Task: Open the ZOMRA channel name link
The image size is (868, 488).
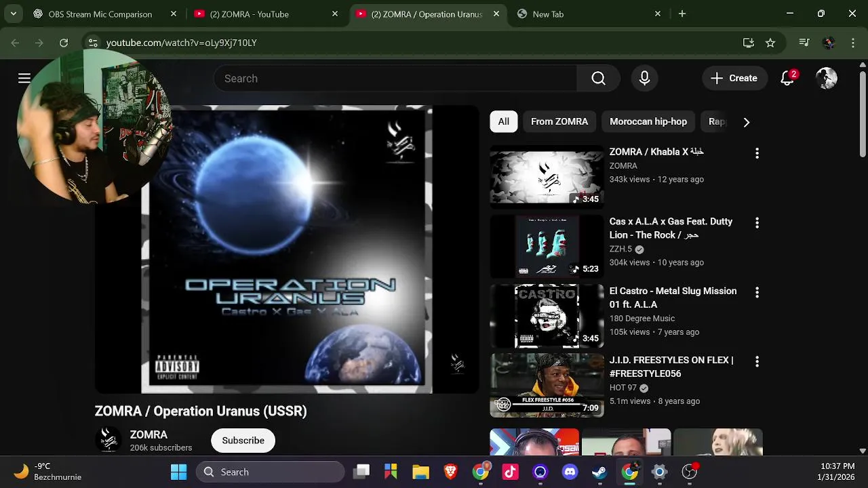Action: (x=149, y=434)
